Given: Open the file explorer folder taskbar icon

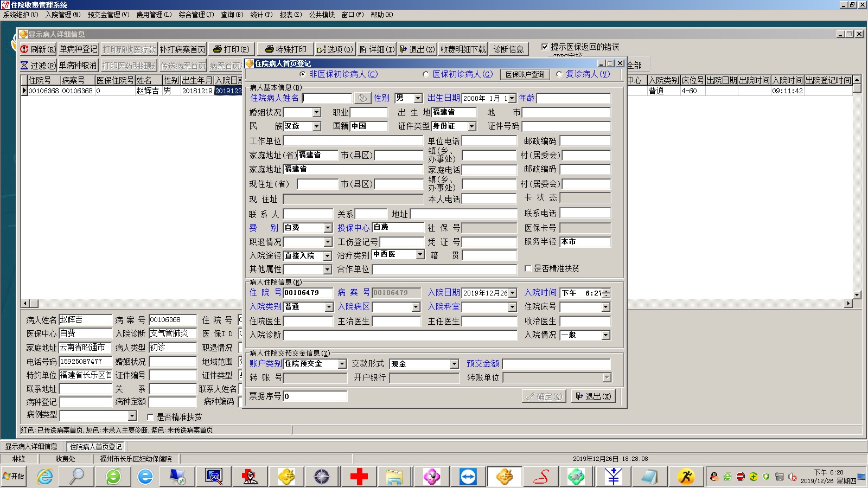Looking at the screenshot, I should coord(394,477).
